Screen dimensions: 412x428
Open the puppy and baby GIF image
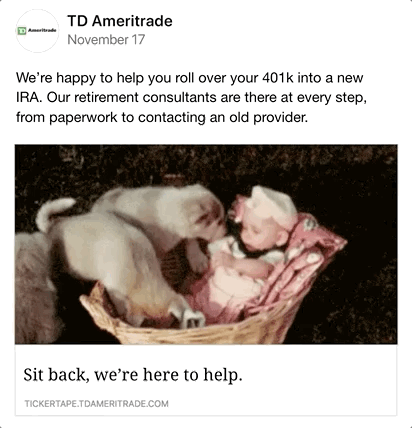[206, 244]
